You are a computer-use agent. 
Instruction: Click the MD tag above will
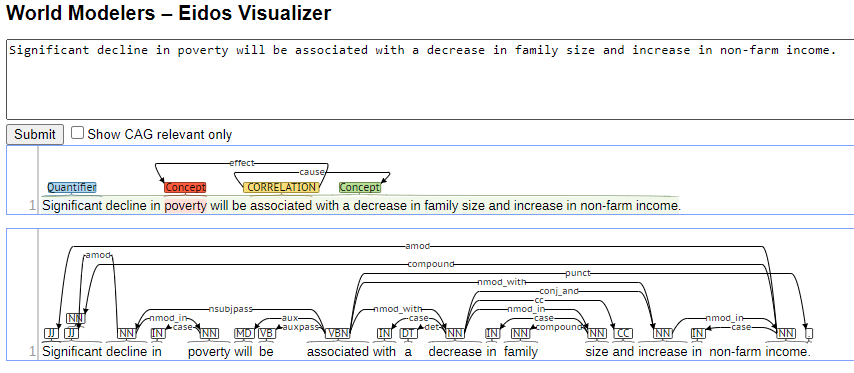pos(243,333)
